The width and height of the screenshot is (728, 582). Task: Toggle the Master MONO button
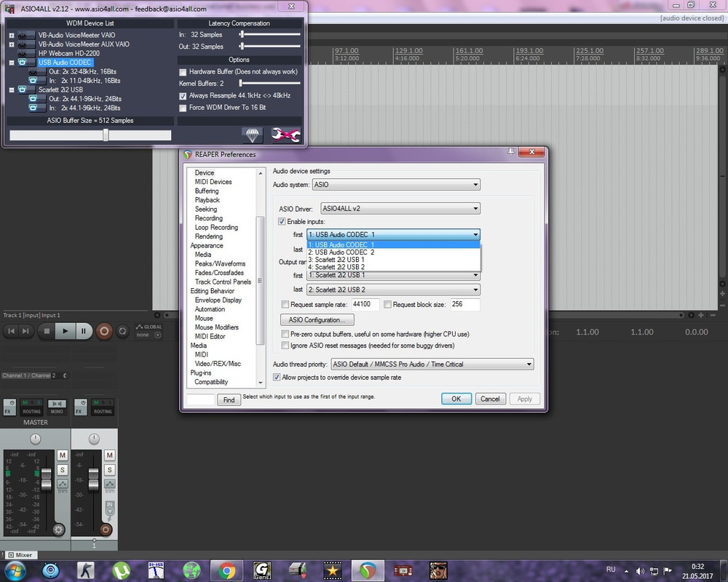[x=57, y=407]
